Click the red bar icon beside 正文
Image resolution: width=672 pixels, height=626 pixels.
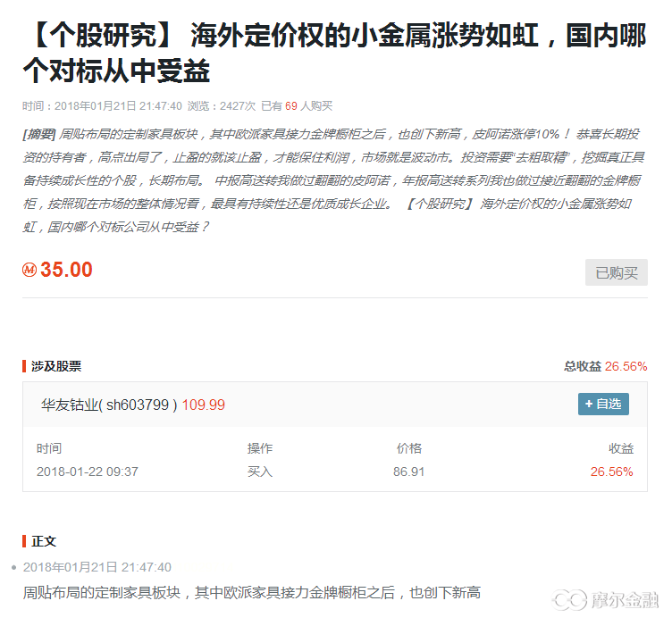[x=24, y=541]
